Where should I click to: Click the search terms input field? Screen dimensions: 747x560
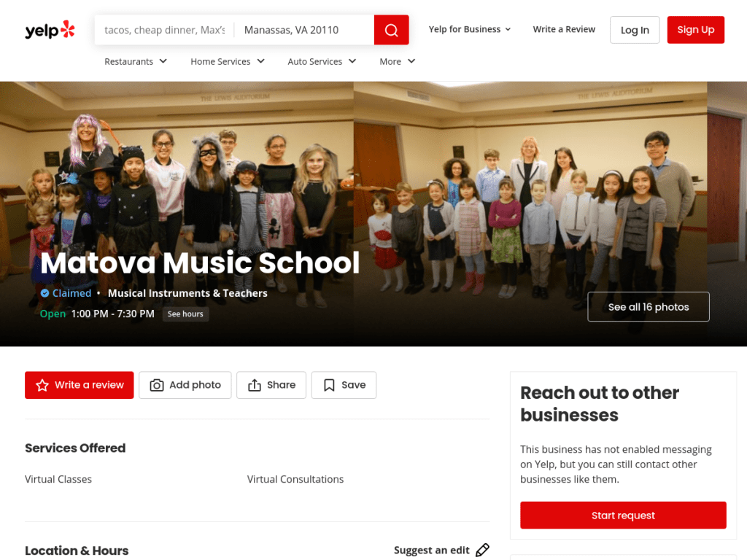[165, 30]
